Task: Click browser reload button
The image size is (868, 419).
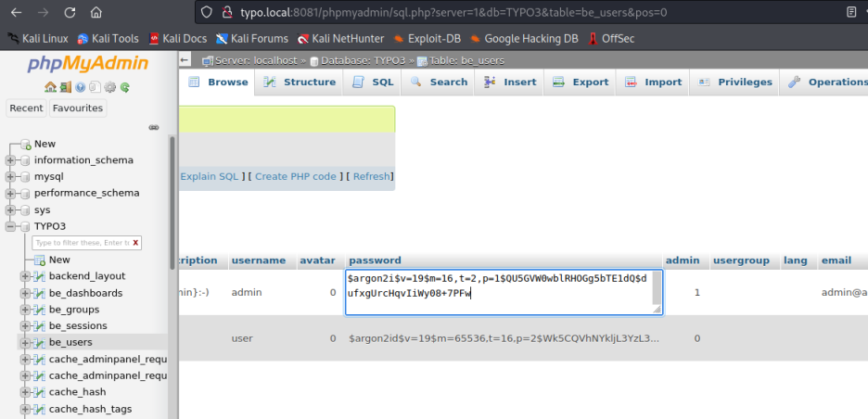Action: tap(70, 12)
